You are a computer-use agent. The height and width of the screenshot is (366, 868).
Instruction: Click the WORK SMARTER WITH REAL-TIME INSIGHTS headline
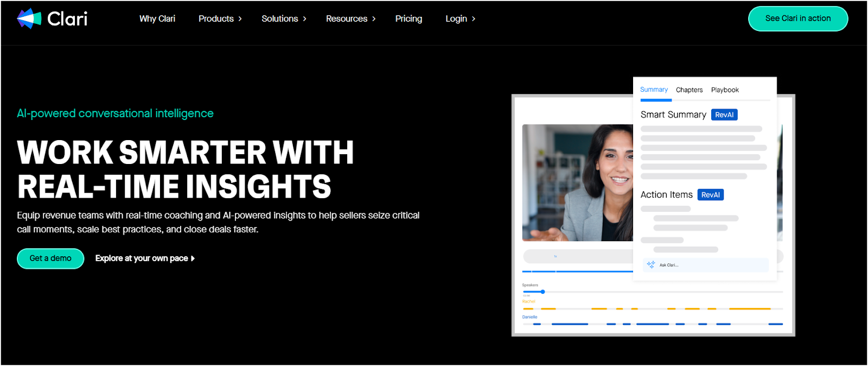coord(186,169)
